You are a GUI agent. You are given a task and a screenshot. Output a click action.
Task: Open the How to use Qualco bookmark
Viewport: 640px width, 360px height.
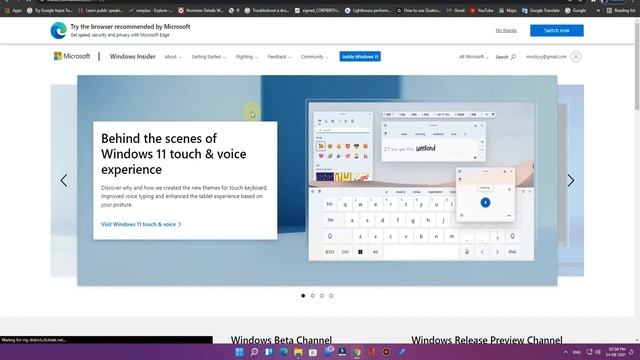tap(418, 11)
